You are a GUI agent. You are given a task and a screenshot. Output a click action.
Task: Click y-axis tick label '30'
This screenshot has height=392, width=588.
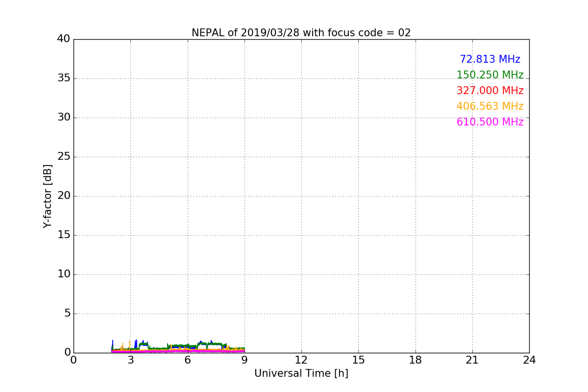pos(64,118)
